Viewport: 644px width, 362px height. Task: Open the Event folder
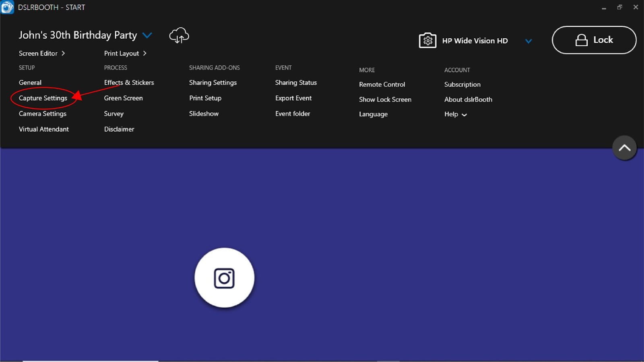coord(293,114)
